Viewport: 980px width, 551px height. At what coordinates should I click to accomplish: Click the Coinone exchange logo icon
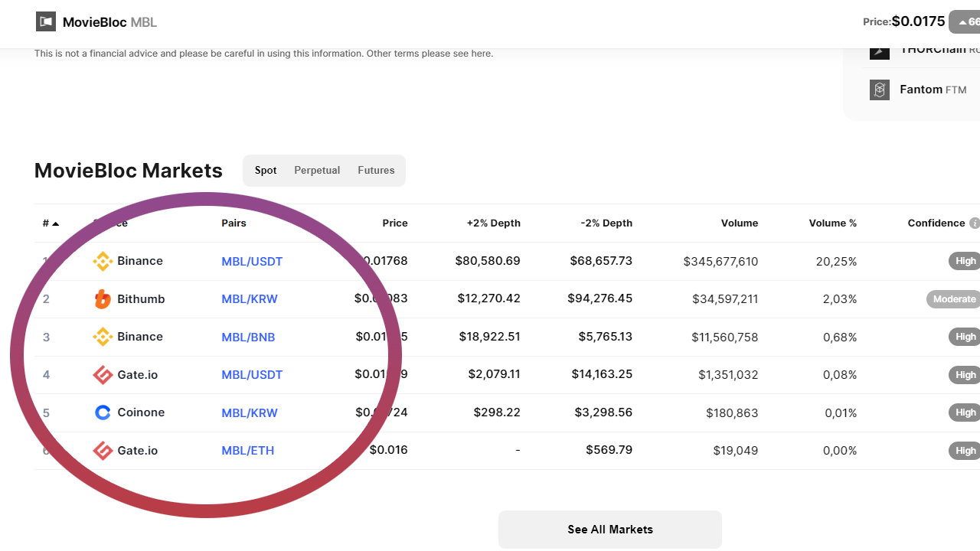pyautogui.click(x=103, y=412)
